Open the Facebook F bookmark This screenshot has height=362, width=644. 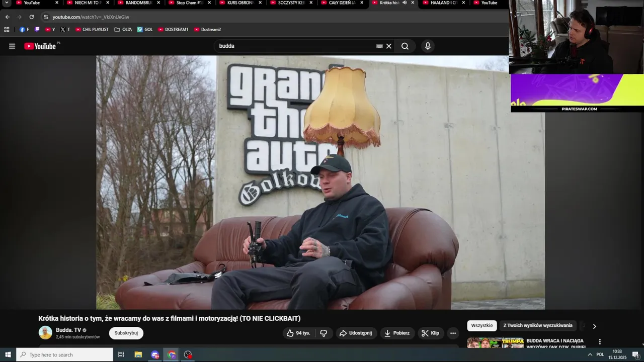pos(24,30)
